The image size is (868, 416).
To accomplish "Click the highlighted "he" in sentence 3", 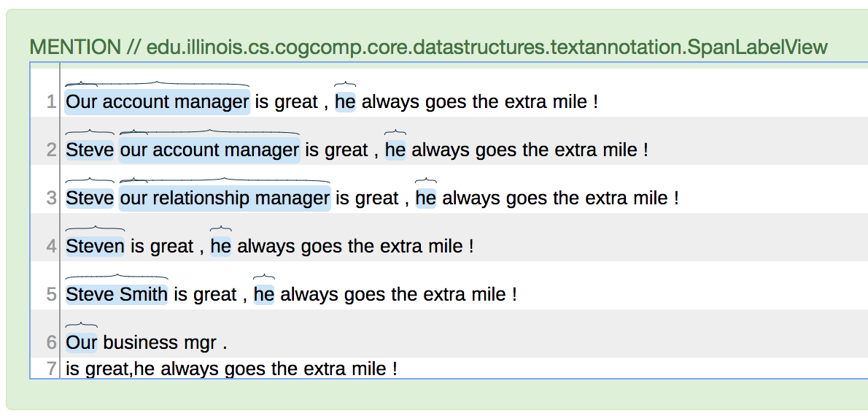I will point(426,199).
